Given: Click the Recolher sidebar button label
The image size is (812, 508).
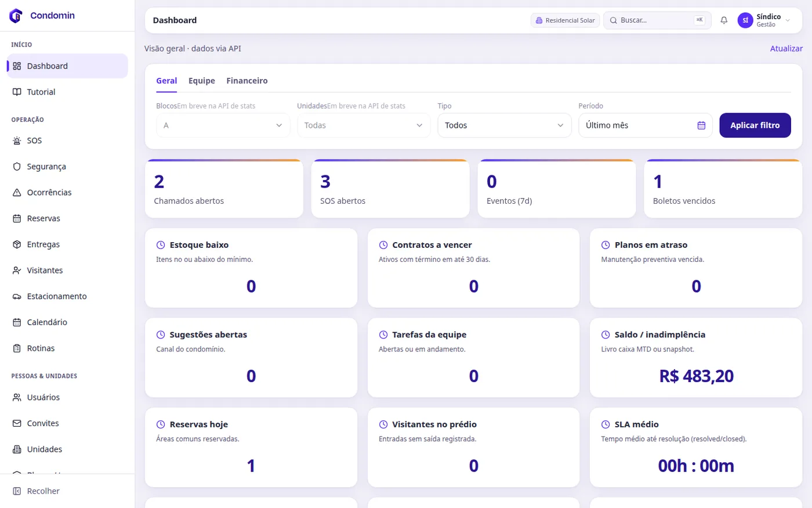Looking at the screenshot, I should (43, 491).
